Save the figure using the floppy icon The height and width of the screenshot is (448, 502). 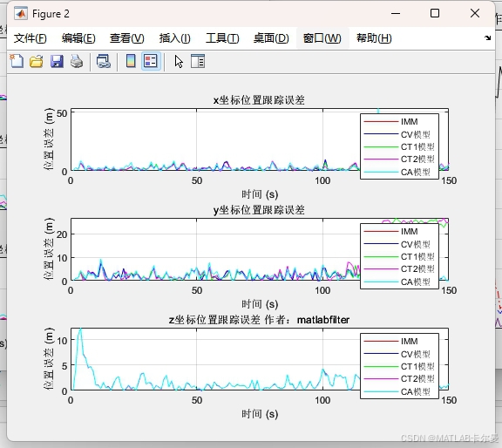[x=57, y=61]
